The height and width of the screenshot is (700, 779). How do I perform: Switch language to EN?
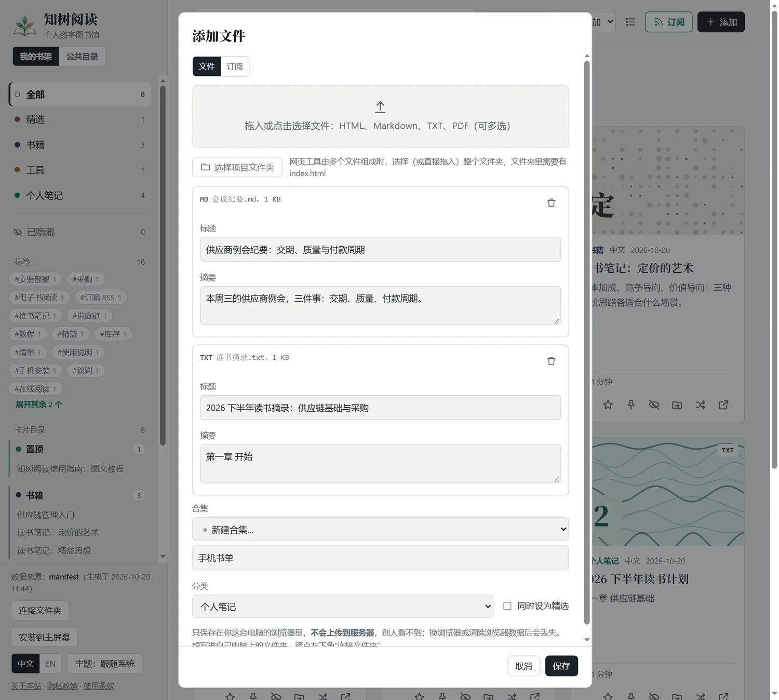click(x=50, y=664)
